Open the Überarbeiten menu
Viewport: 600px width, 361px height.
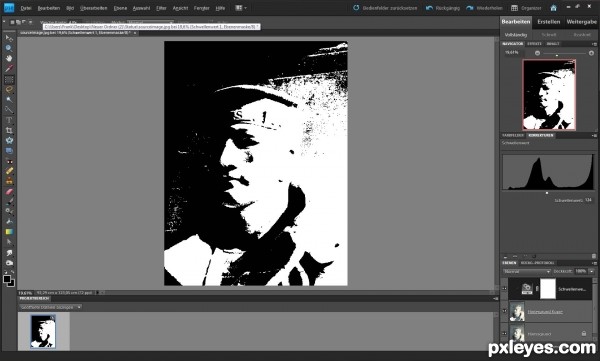point(93,8)
